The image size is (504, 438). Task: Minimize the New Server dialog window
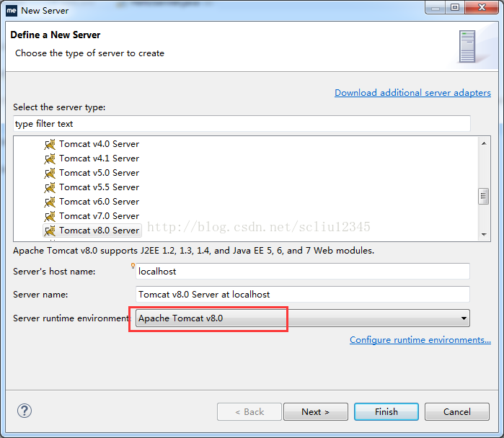coord(436,7)
